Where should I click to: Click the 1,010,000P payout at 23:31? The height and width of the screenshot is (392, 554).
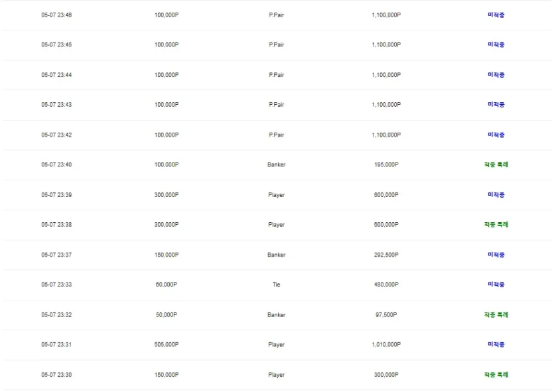point(386,345)
